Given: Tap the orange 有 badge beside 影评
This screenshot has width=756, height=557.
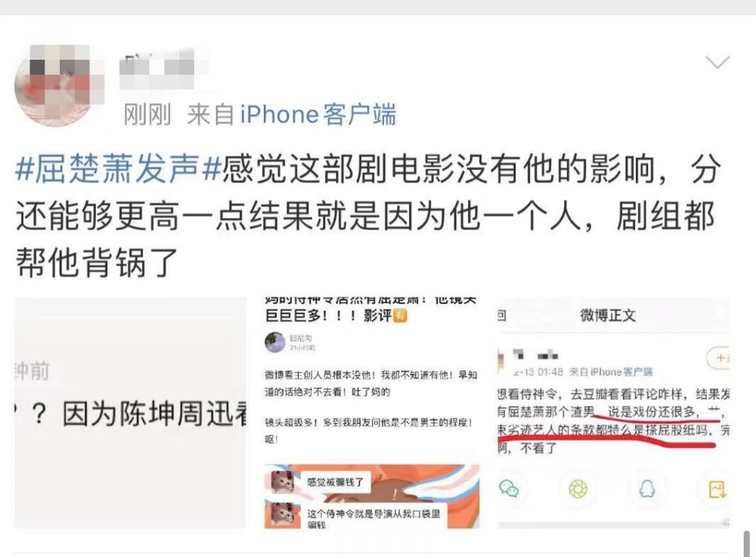Looking at the screenshot, I should (x=400, y=316).
